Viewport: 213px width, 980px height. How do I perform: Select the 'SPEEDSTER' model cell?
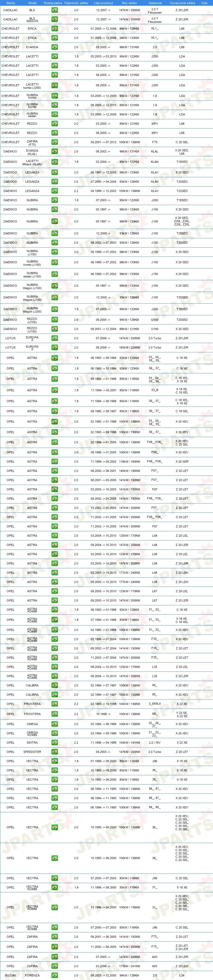pyautogui.click(x=32, y=752)
